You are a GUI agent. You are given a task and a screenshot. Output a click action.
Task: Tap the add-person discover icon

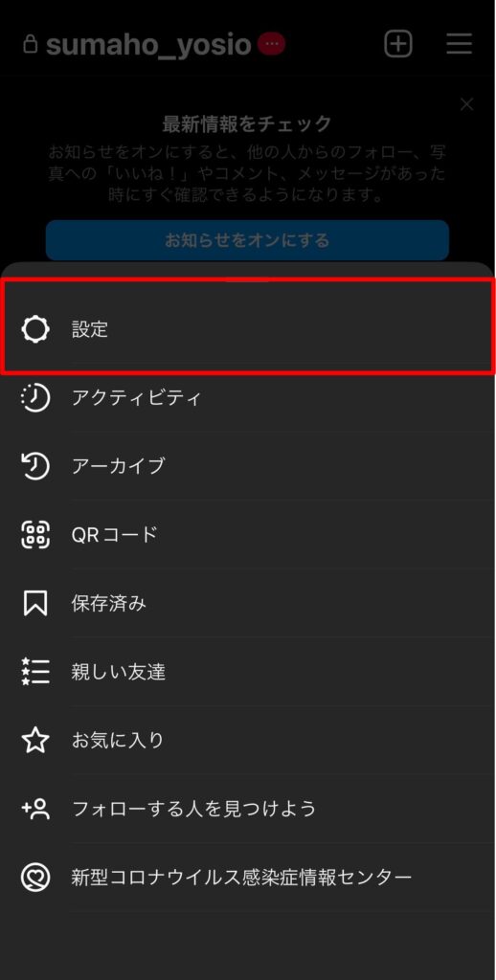point(35,809)
